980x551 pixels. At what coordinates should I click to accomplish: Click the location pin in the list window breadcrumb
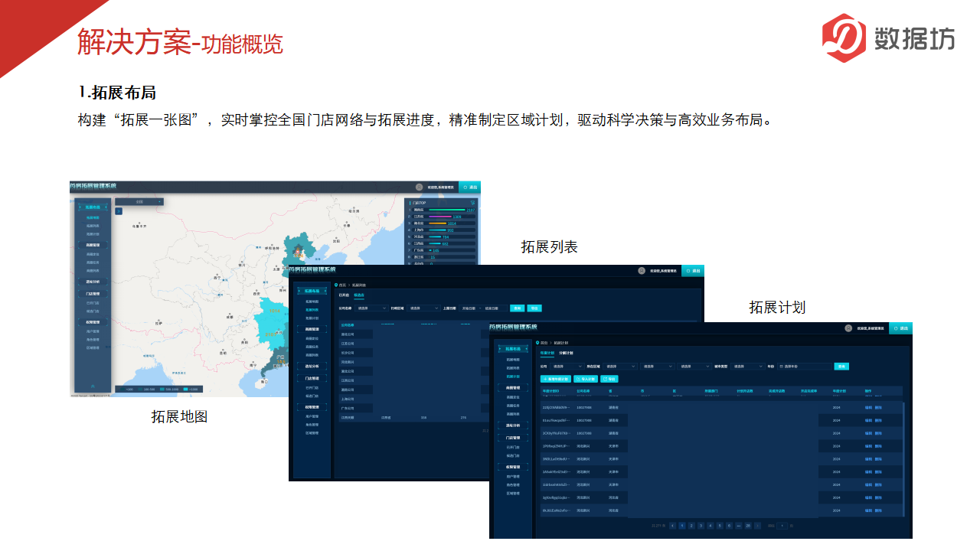pos(336,285)
